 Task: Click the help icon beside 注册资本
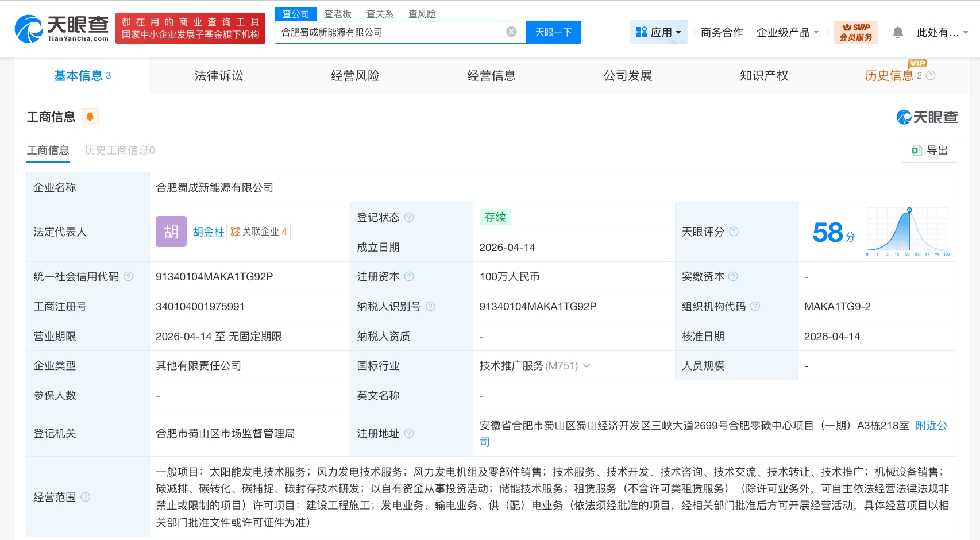[410, 276]
